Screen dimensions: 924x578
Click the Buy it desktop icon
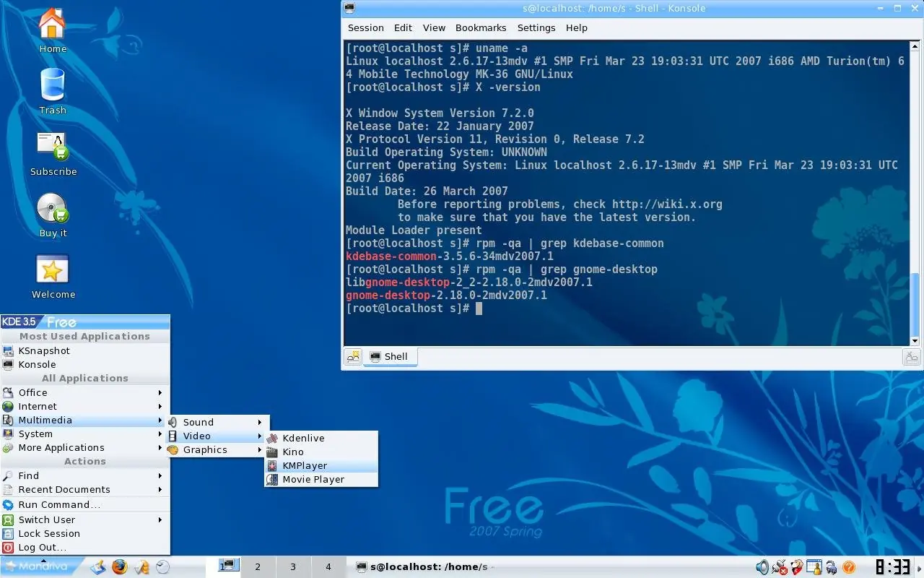coord(53,215)
